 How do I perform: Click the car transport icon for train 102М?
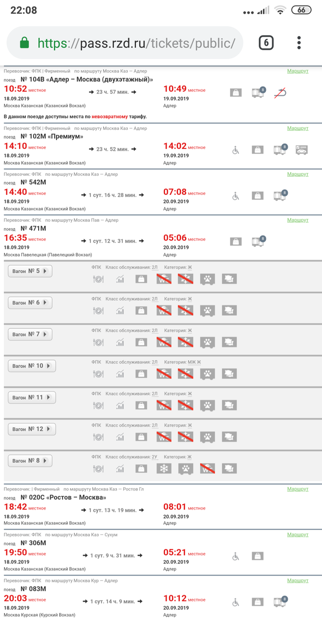301,150
